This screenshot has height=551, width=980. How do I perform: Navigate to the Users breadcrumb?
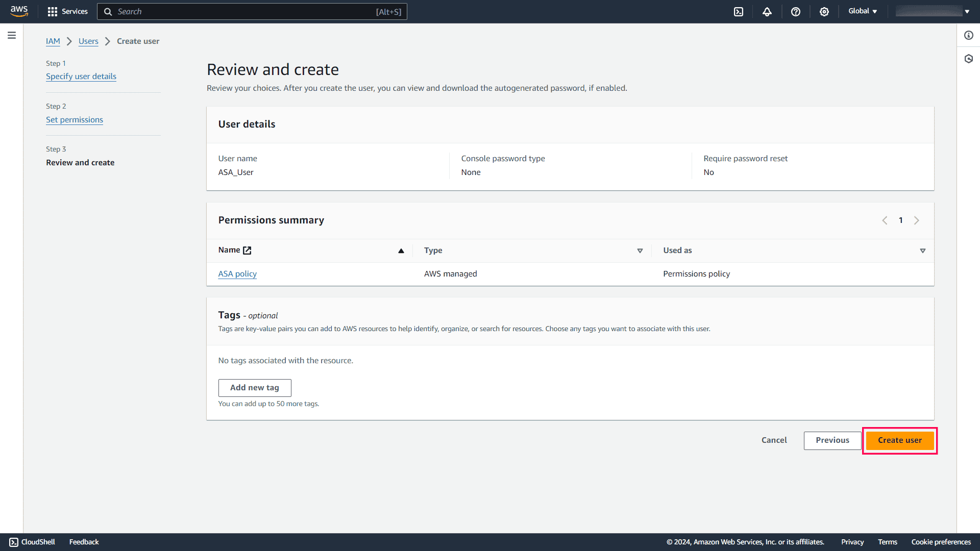(88, 41)
